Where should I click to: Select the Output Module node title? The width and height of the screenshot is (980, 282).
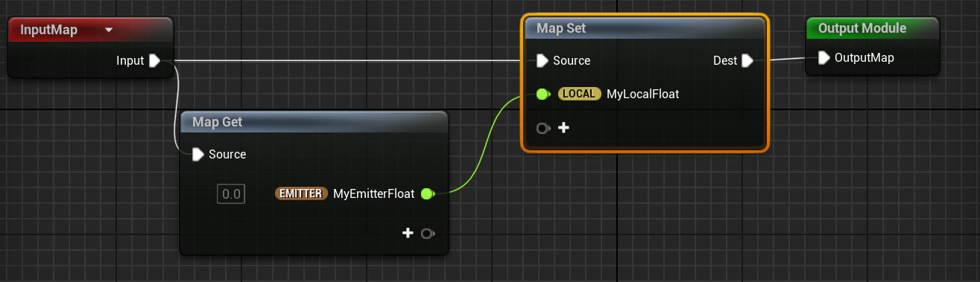click(x=862, y=28)
